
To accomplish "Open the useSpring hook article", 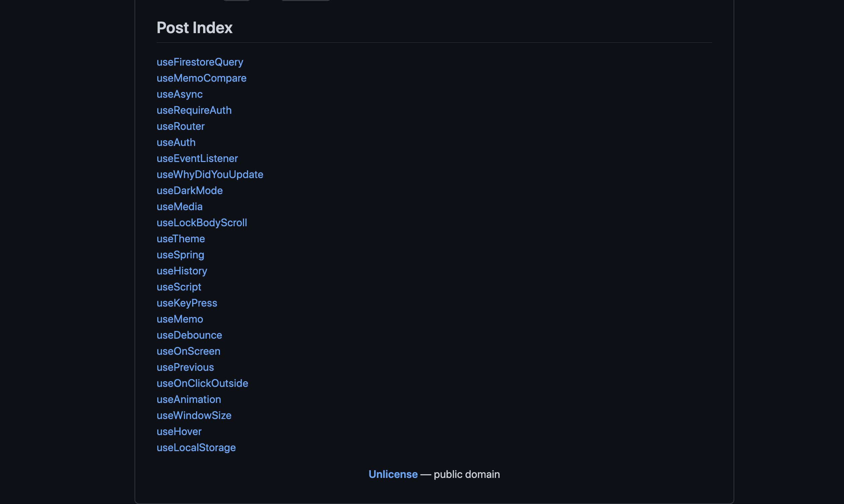I will point(180,255).
